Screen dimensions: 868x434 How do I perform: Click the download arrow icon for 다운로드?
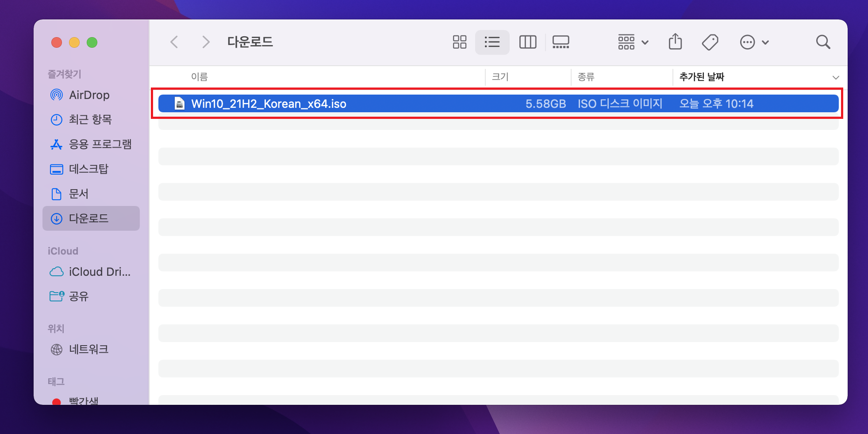(57, 219)
